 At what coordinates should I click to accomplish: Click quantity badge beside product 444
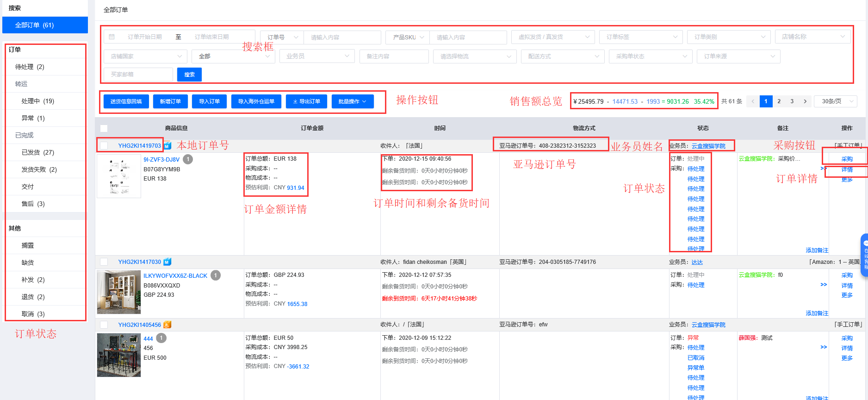point(161,338)
